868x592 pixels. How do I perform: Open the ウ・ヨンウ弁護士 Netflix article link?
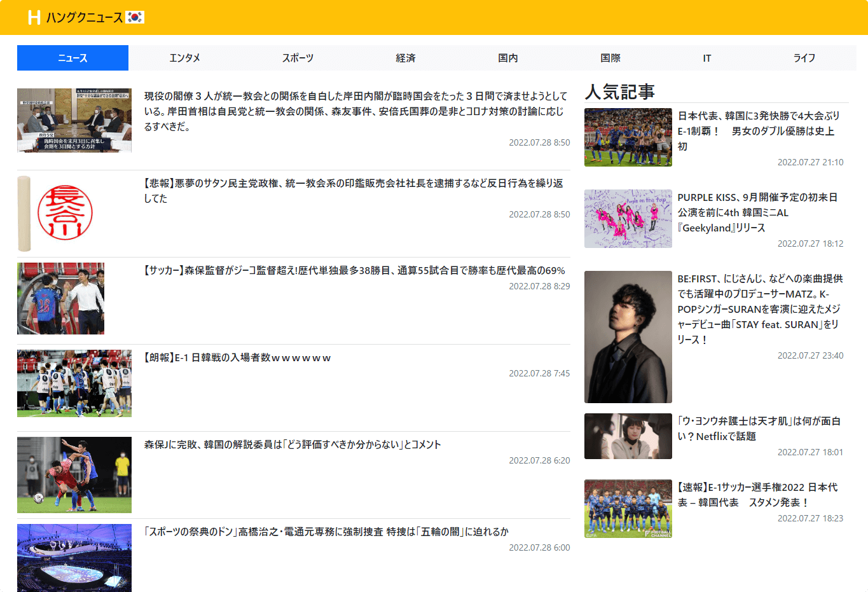pyautogui.click(x=759, y=429)
